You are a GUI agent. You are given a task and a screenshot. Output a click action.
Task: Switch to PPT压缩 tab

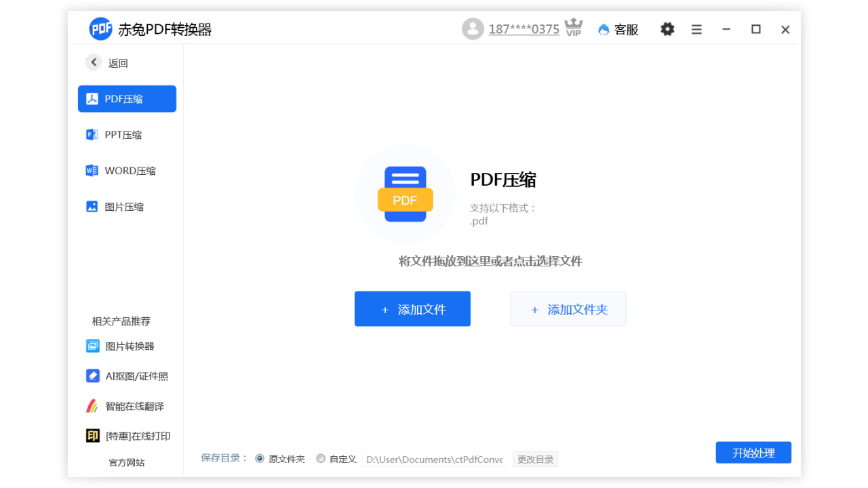(x=127, y=135)
